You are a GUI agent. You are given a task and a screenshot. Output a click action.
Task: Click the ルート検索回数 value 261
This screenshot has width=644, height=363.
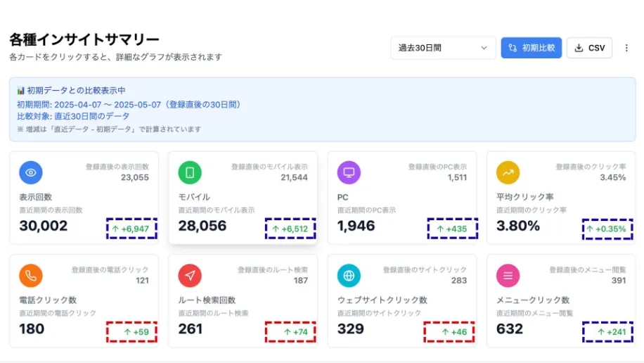pyautogui.click(x=191, y=329)
